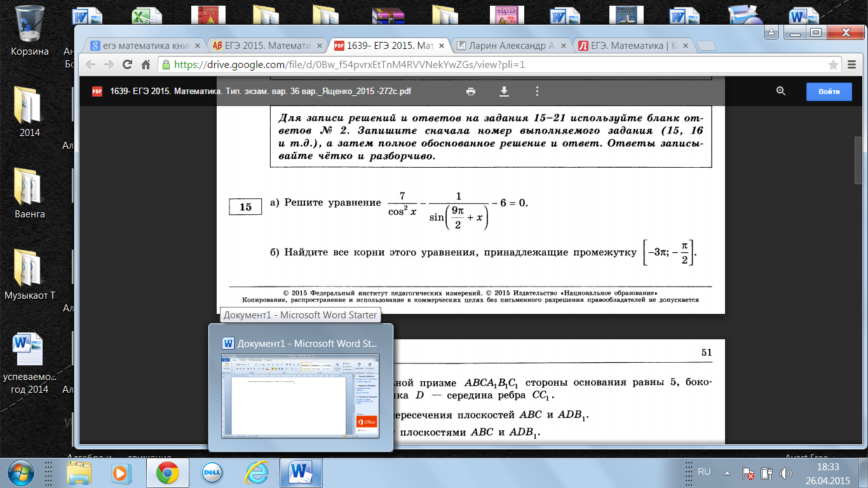Go back in Chrome
Viewport: 868px width, 488px height.
coord(91,64)
